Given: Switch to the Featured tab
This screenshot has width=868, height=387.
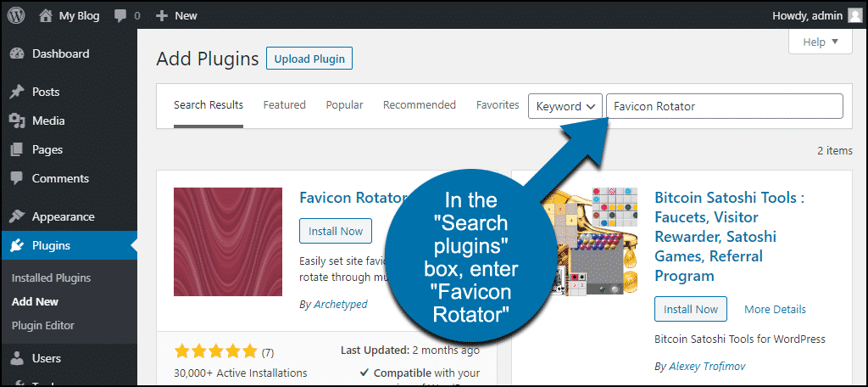Looking at the screenshot, I should point(285,104).
